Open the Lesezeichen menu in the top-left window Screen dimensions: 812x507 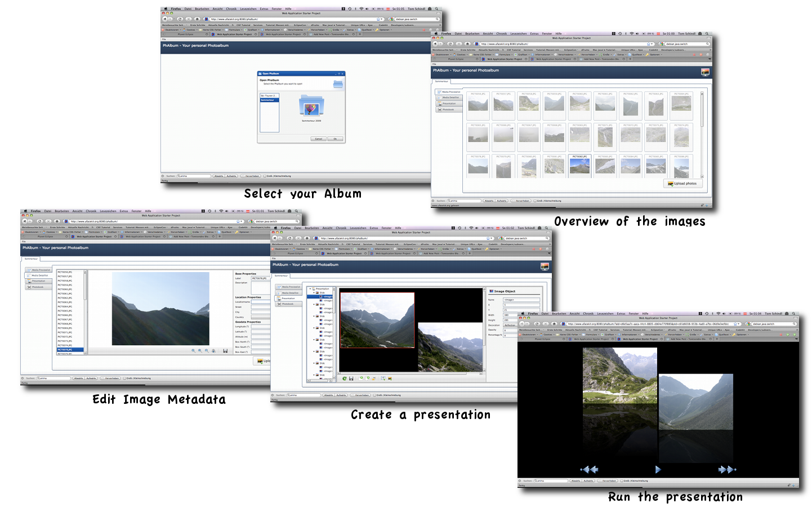pos(248,9)
